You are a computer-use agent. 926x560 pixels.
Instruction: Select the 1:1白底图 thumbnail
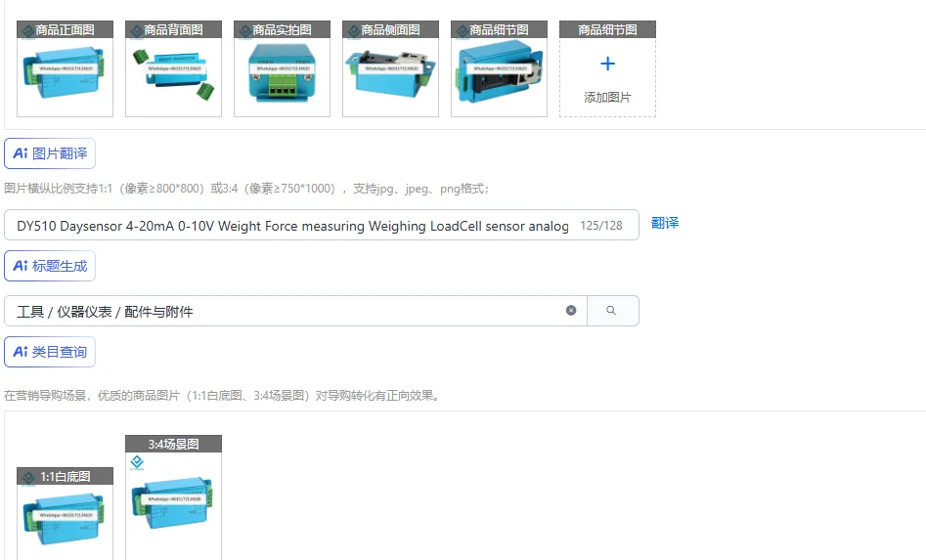(x=65, y=513)
